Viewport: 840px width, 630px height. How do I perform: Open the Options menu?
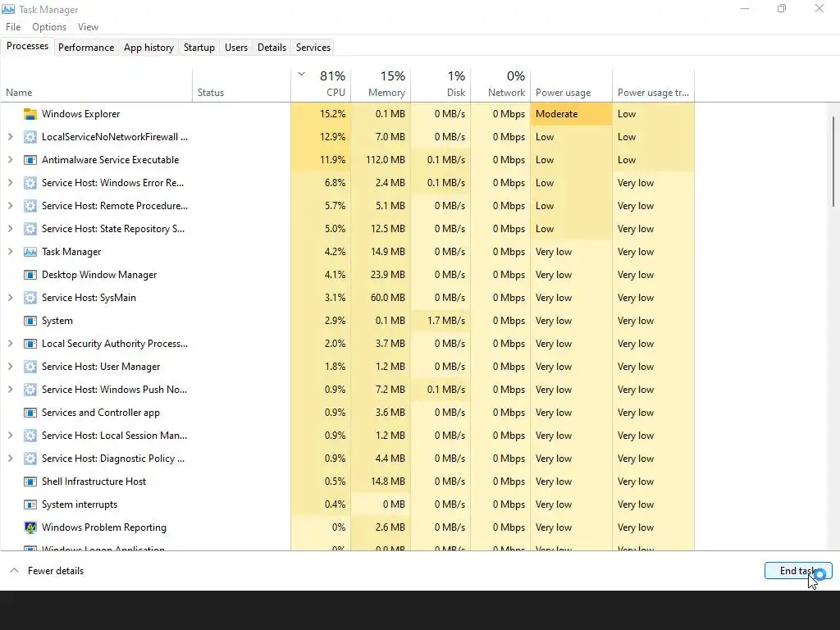pos(49,27)
